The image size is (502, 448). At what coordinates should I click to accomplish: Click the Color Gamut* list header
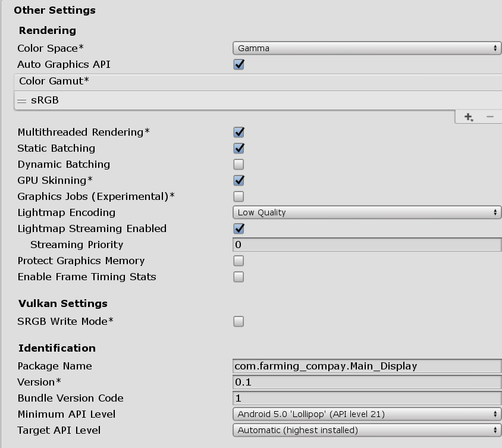[258, 82]
